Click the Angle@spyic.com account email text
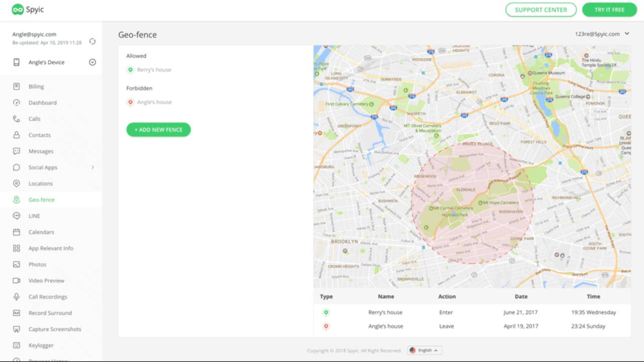This screenshot has height=362, width=644. pyautogui.click(x=34, y=34)
